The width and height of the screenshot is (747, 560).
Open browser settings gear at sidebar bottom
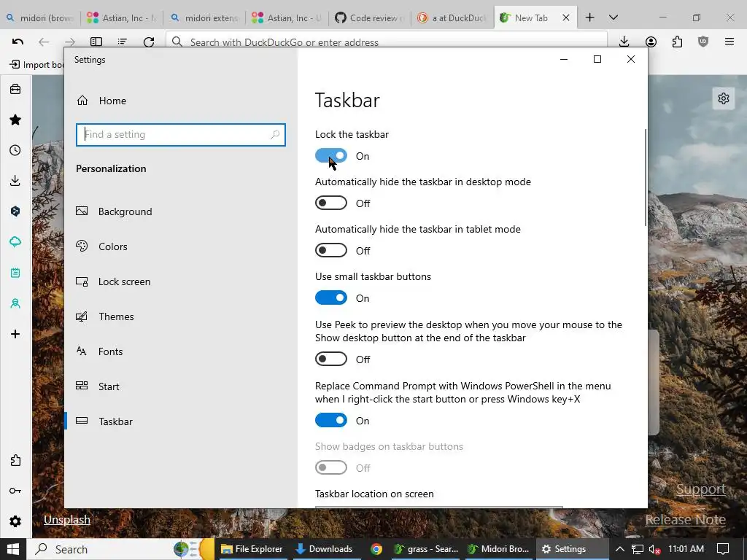pos(15,521)
